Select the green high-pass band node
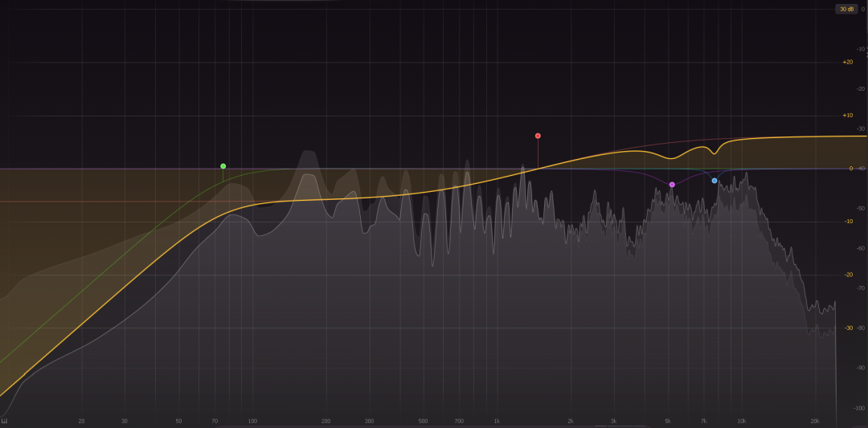This screenshot has width=868, height=428. click(223, 166)
